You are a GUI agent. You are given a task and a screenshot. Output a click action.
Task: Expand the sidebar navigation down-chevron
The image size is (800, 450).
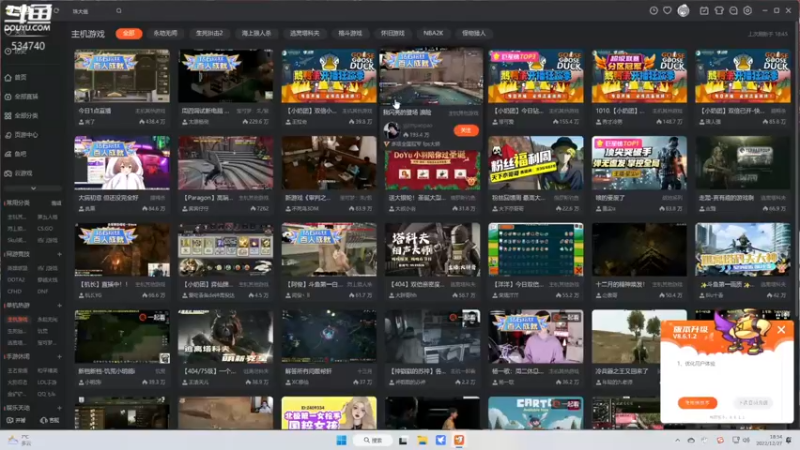point(33,188)
